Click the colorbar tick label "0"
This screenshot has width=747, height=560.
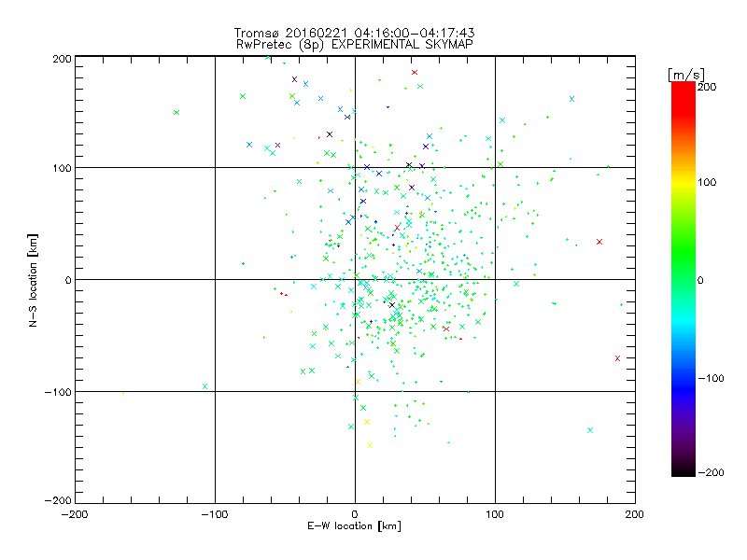700,280
